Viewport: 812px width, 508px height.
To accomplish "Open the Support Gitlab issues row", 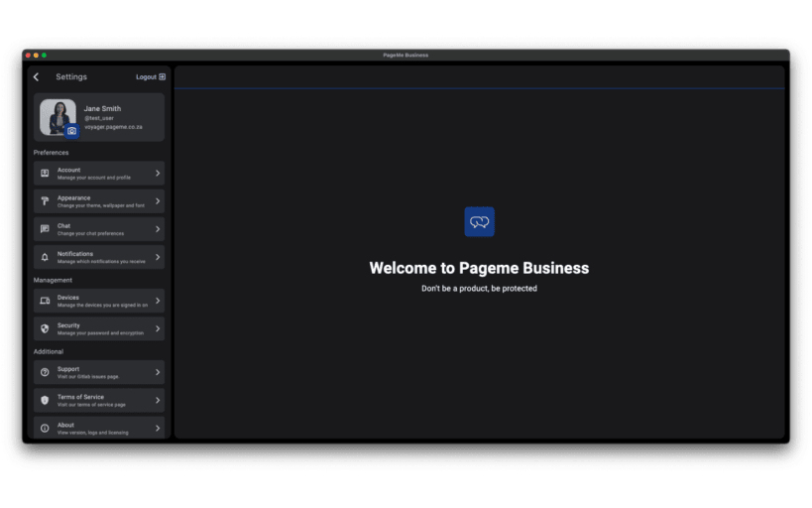I will (x=99, y=372).
